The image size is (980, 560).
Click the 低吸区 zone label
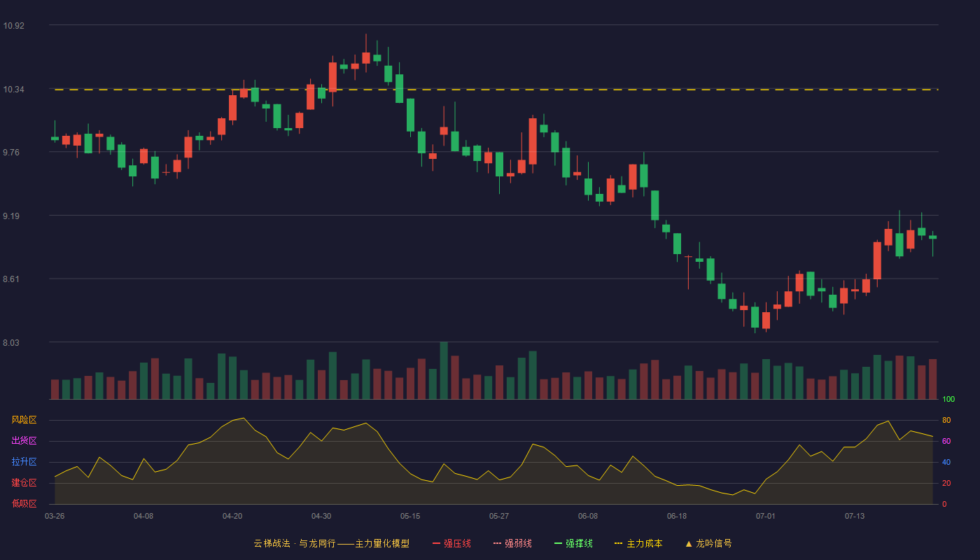pyautogui.click(x=24, y=503)
